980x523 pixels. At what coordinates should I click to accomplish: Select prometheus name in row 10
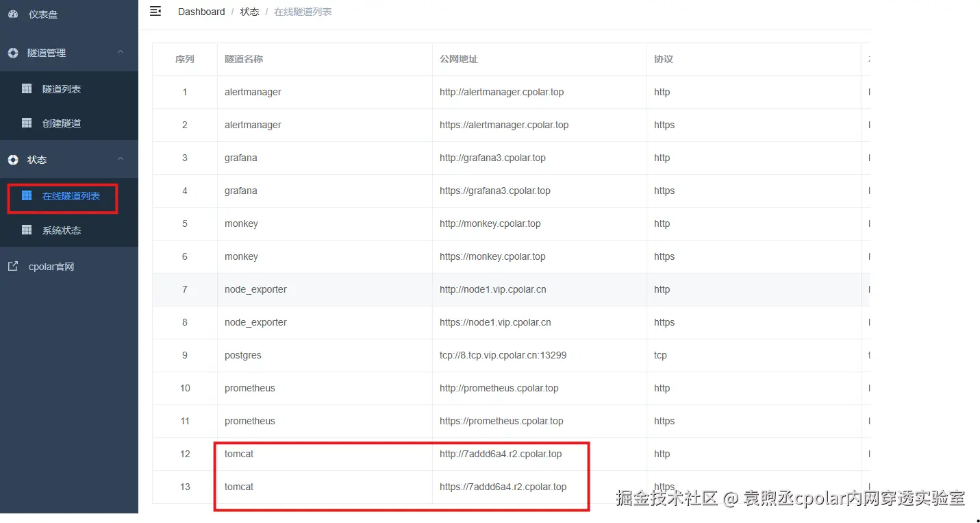(x=250, y=388)
